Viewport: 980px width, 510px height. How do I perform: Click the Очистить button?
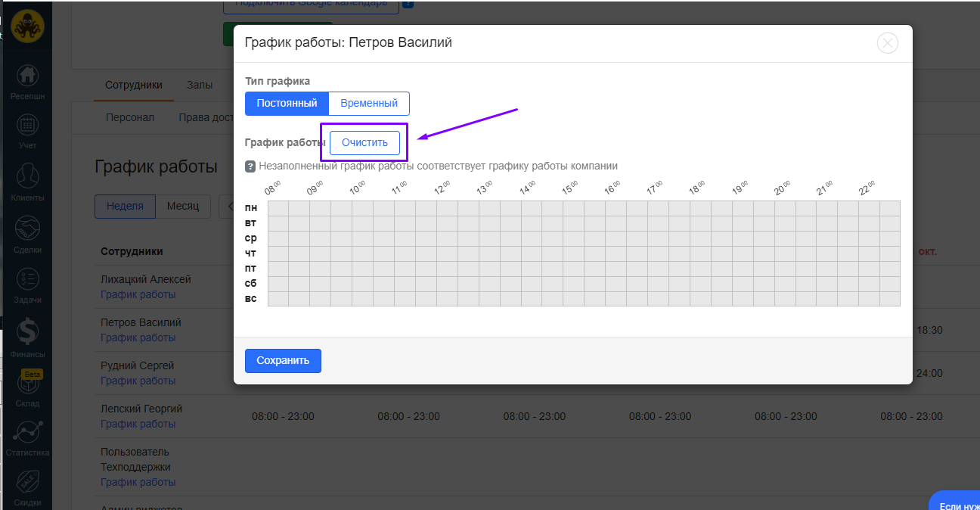pos(364,142)
